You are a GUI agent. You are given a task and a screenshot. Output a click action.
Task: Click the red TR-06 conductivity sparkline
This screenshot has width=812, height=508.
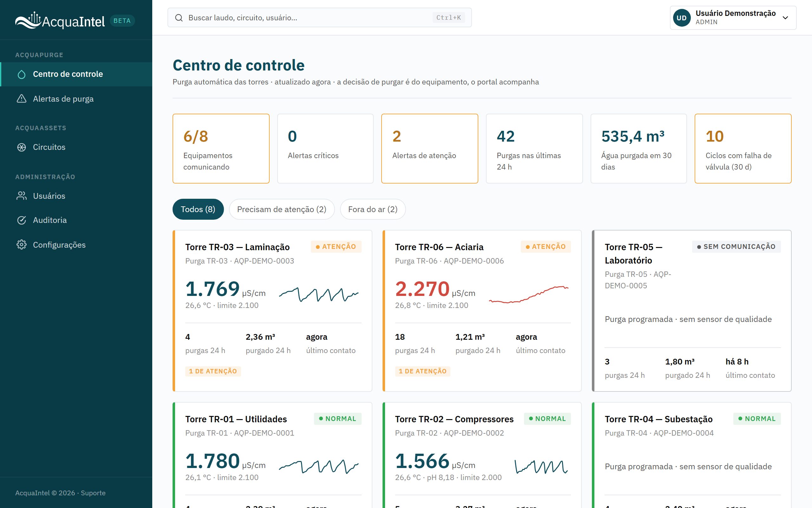[x=528, y=294]
